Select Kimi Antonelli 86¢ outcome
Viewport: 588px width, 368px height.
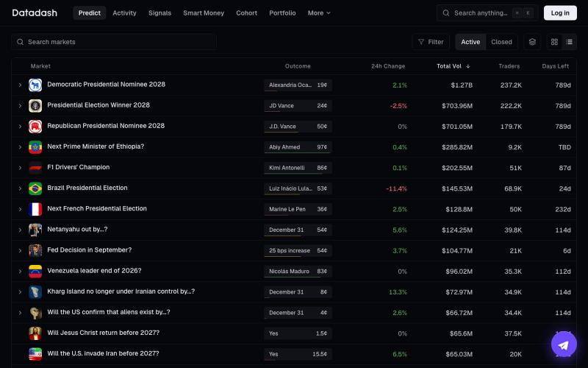(x=298, y=168)
